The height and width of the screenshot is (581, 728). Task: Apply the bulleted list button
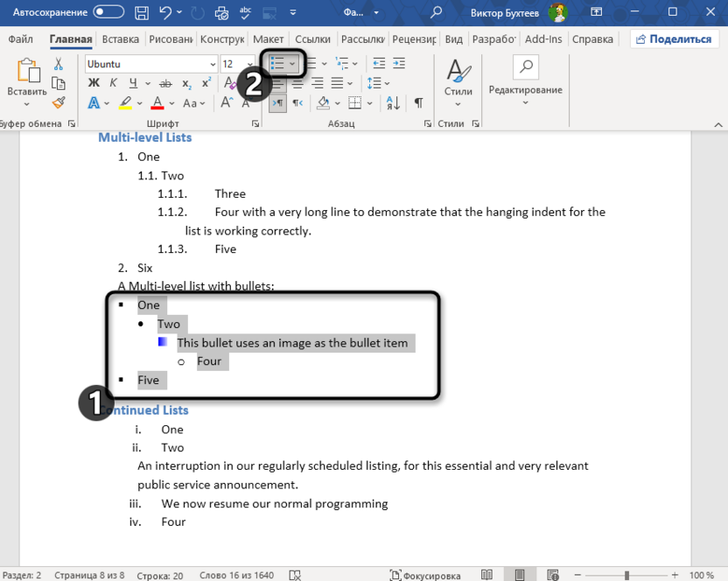(277, 63)
